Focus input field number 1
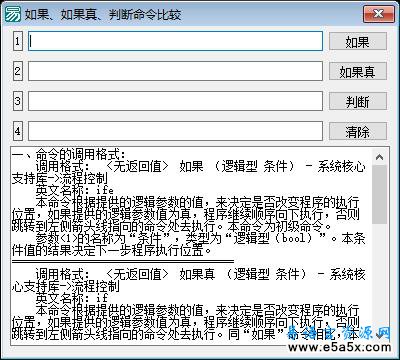 [175, 41]
